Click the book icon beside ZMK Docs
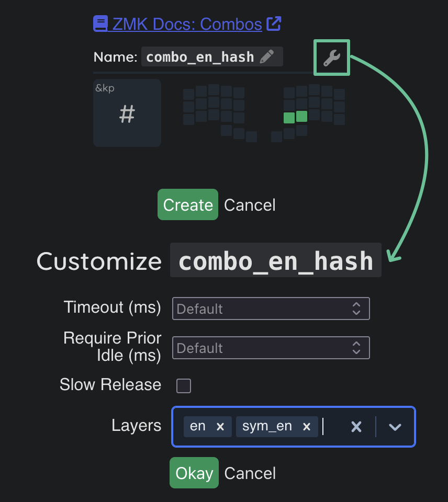Screen dimensions: 448x502 pyautogui.click(x=100, y=24)
